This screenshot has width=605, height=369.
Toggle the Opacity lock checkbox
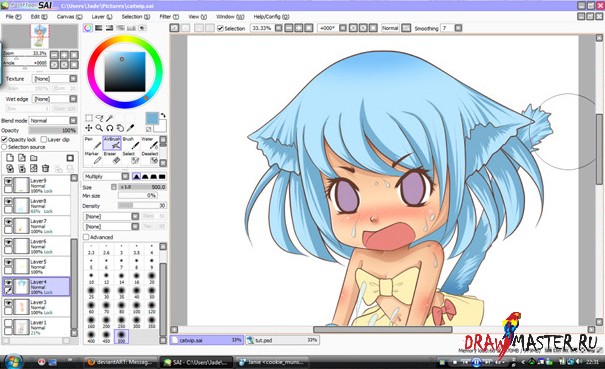click(5, 139)
